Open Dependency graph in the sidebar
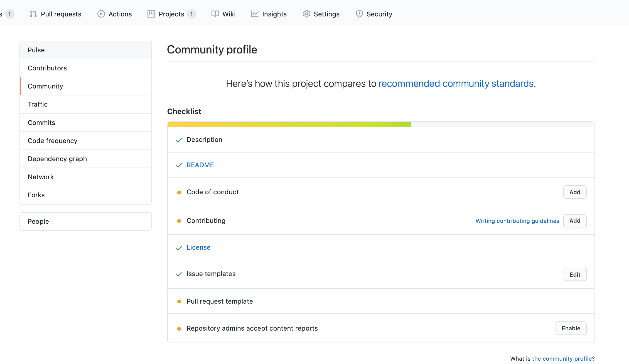629x364 pixels. (86, 159)
